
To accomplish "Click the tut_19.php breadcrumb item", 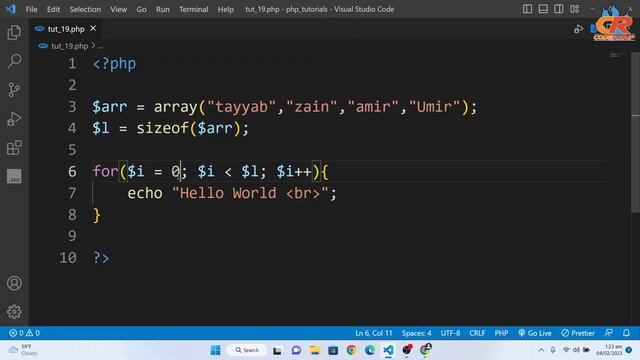I will [x=69, y=46].
